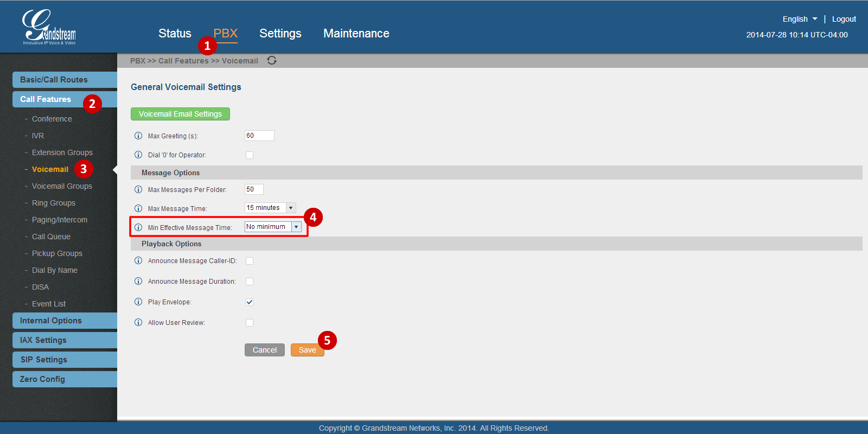Image resolution: width=868 pixels, height=434 pixels.
Task: Select Ring Groups in the sidebar
Action: 54,203
